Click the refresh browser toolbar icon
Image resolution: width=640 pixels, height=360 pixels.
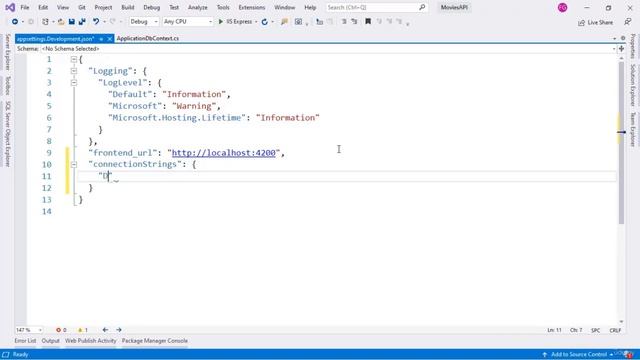click(264, 22)
